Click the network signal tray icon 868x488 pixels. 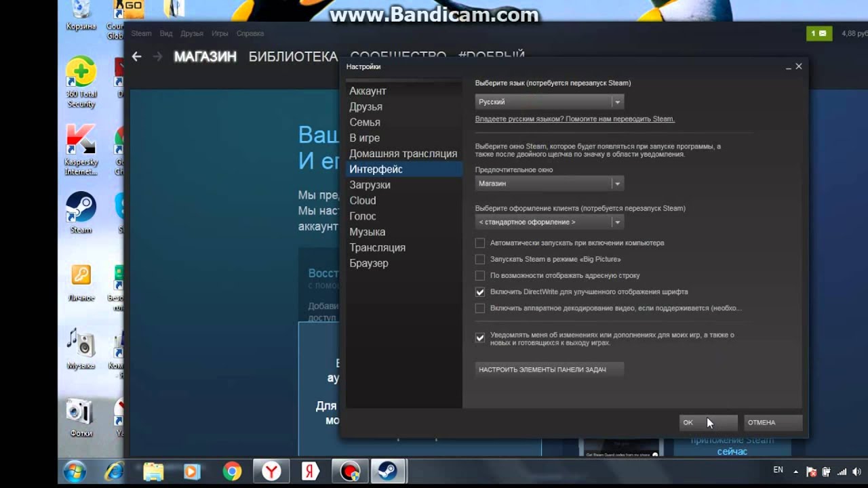pyautogui.click(x=842, y=472)
